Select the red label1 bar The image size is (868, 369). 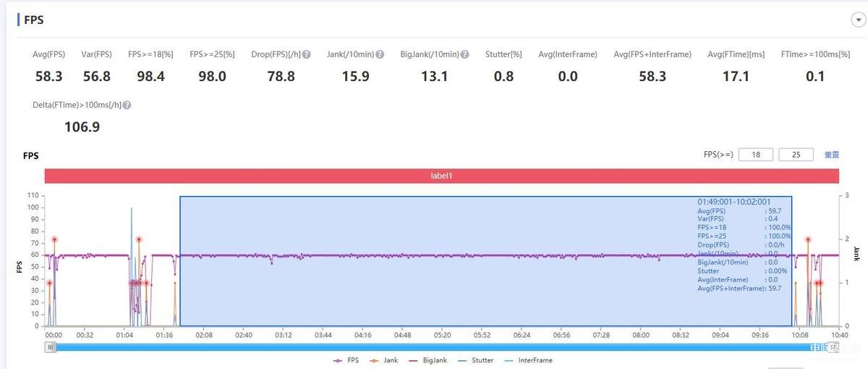tap(441, 176)
